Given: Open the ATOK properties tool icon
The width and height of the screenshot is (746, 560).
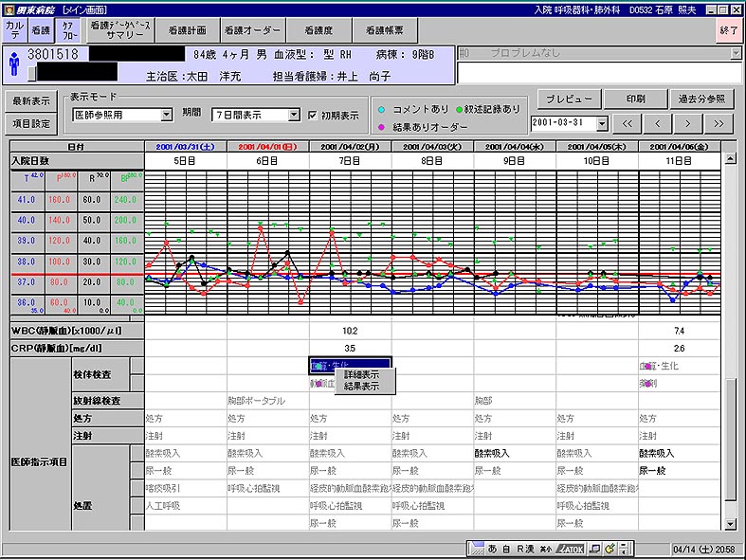Looking at the screenshot, I should (611, 548).
